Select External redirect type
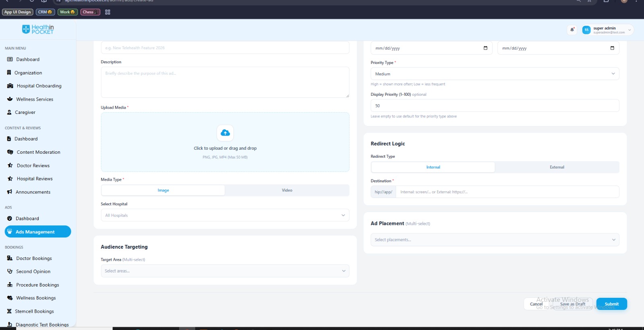Image resolution: width=644 pixels, height=330 pixels. pos(557,167)
